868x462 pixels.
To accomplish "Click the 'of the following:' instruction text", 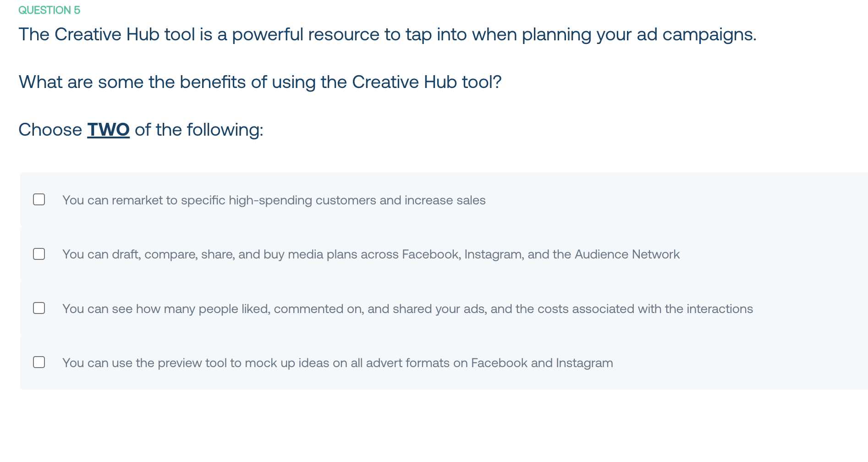I will pyautogui.click(x=199, y=130).
